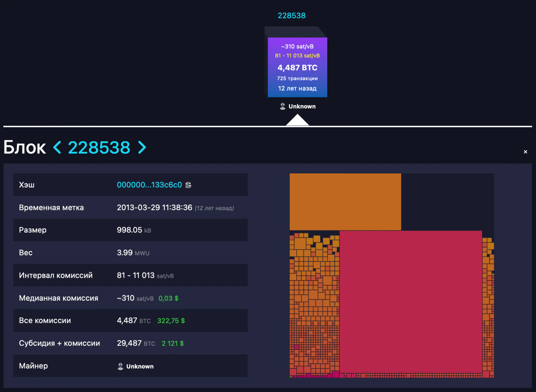Image resolution: width=536 pixels, height=392 pixels.
Task: Copy block hash with clipboard icon
Action: point(189,185)
